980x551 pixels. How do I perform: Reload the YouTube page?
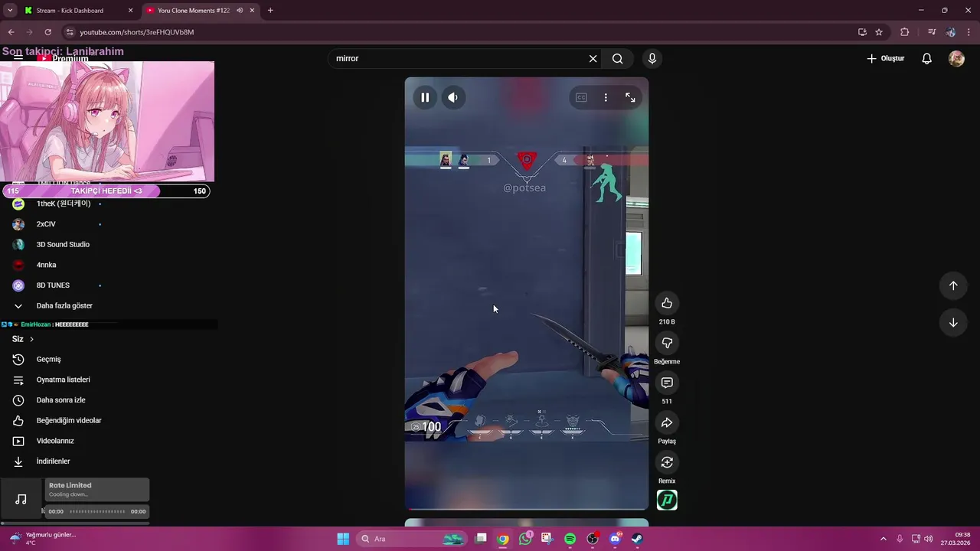coord(47,32)
